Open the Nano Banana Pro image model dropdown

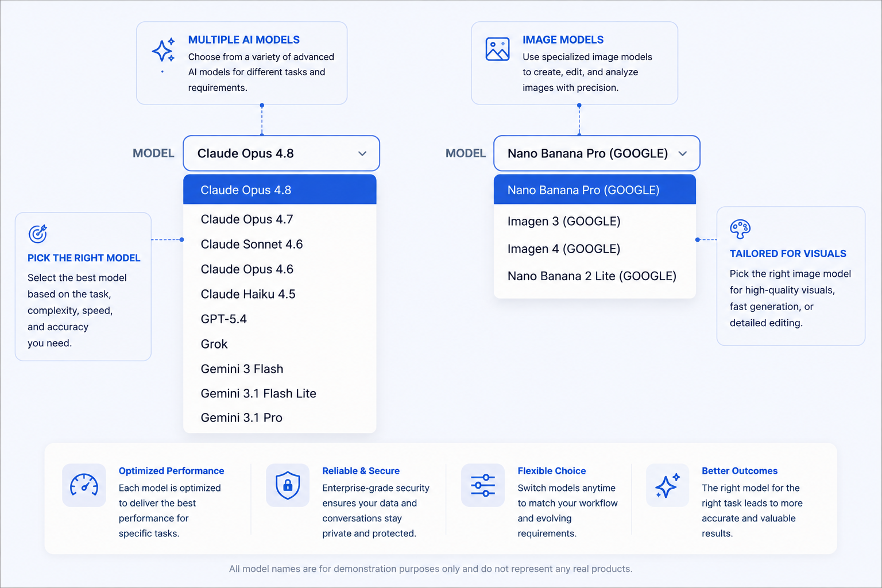(597, 153)
